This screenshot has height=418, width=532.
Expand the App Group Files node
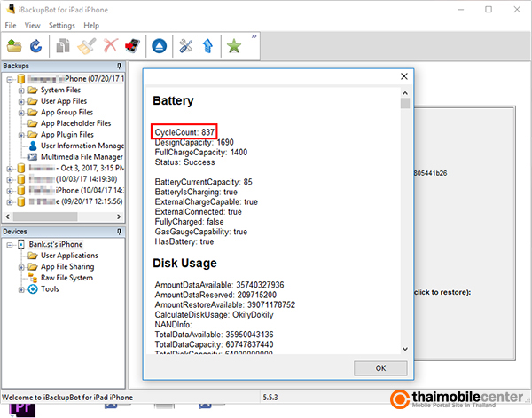pyautogui.click(x=21, y=113)
